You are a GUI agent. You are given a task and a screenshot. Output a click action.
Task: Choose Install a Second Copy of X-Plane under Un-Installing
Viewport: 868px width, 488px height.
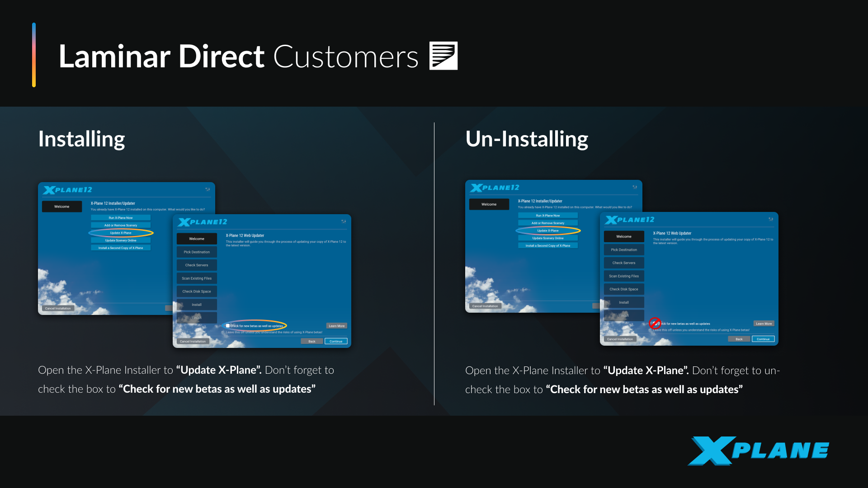coord(547,246)
